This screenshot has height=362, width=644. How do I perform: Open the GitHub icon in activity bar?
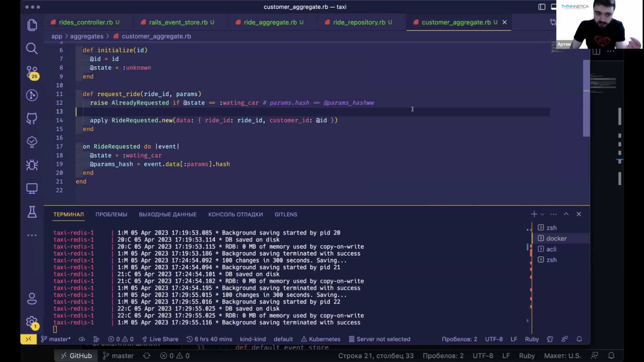coord(32,118)
